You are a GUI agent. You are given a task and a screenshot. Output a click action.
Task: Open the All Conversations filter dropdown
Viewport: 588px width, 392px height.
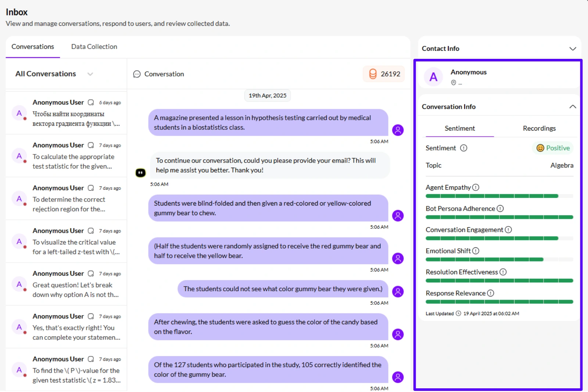pos(90,74)
